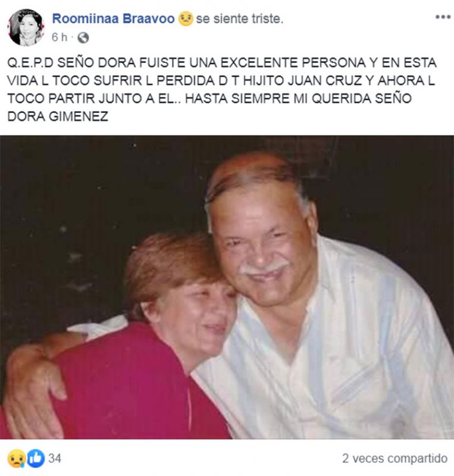Image resolution: width=454 pixels, height=476 pixels.
Task: Click the sad feeling emoji beside the name
Action: (x=186, y=19)
